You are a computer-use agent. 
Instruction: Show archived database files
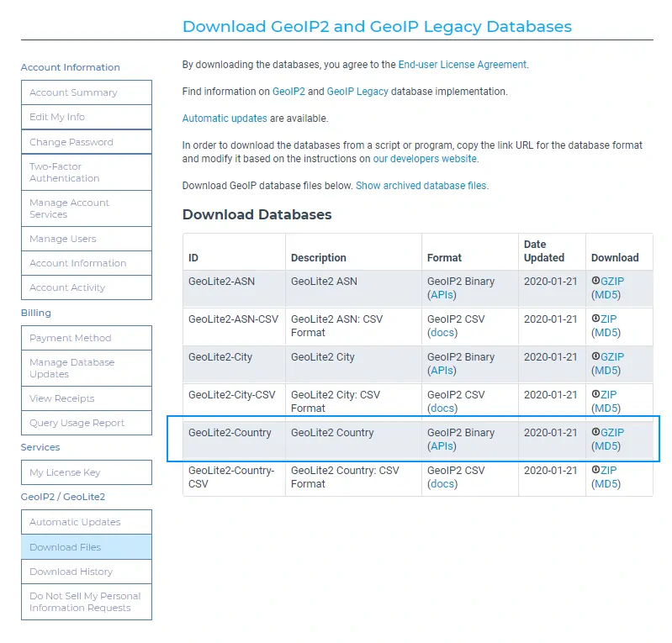(421, 186)
